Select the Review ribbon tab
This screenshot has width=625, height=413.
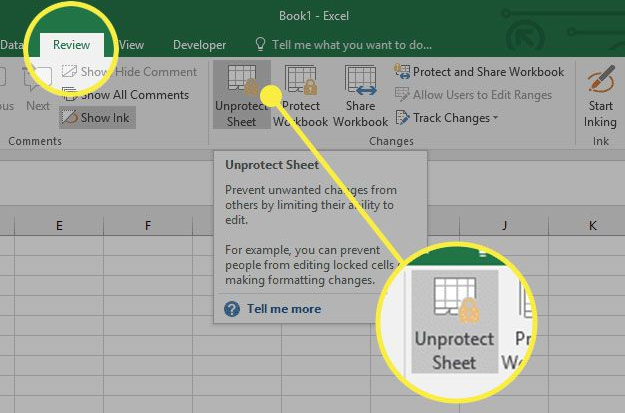point(72,44)
